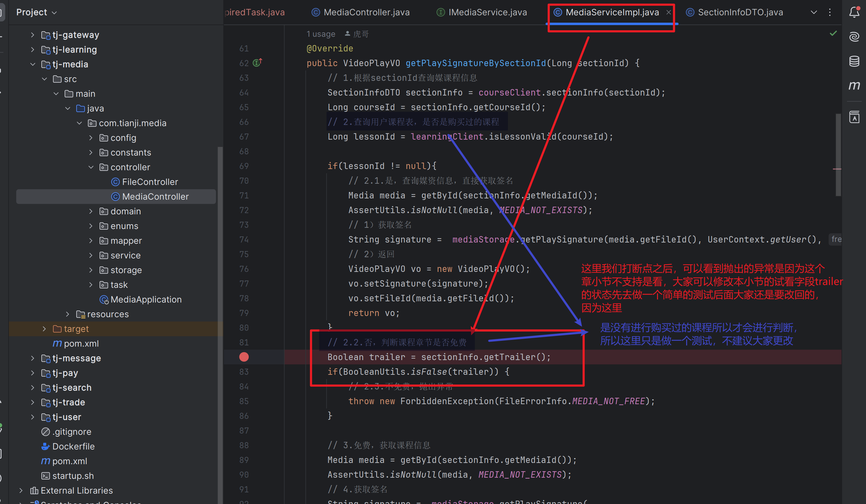Expand the tj-gateway module

(33, 35)
